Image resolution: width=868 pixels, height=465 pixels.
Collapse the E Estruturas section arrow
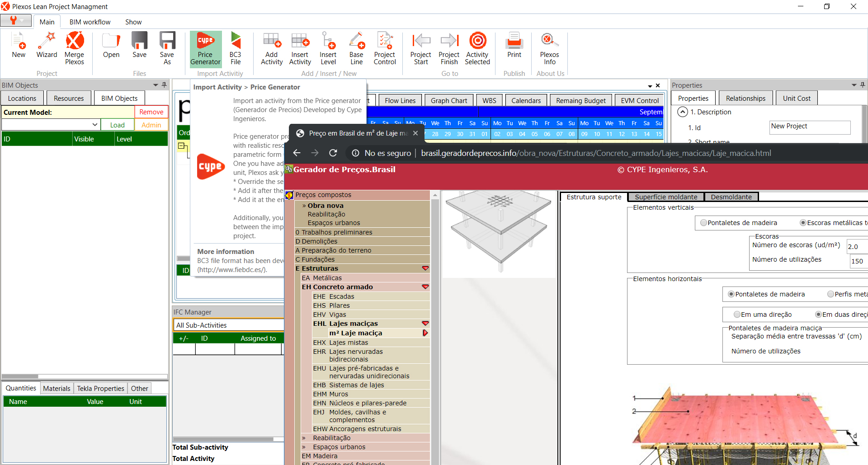tap(425, 268)
